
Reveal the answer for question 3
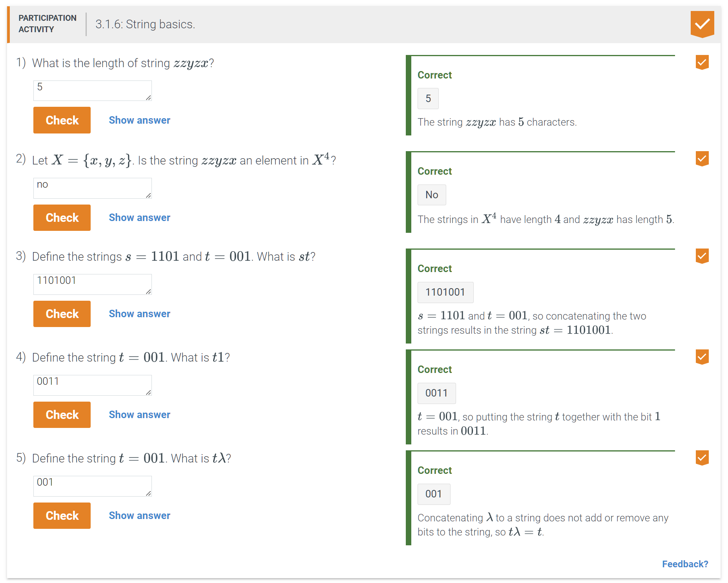(x=139, y=314)
